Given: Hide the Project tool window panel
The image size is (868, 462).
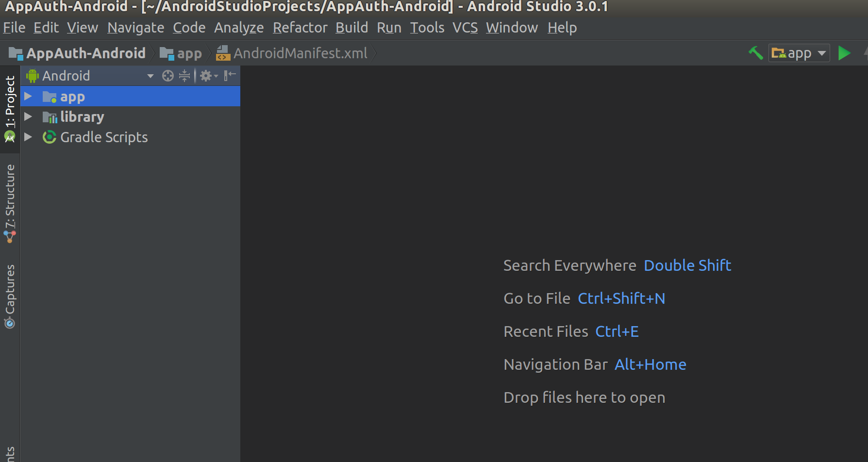Looking at the screenshot, I should pyautogui.click(x=230, y=76).
